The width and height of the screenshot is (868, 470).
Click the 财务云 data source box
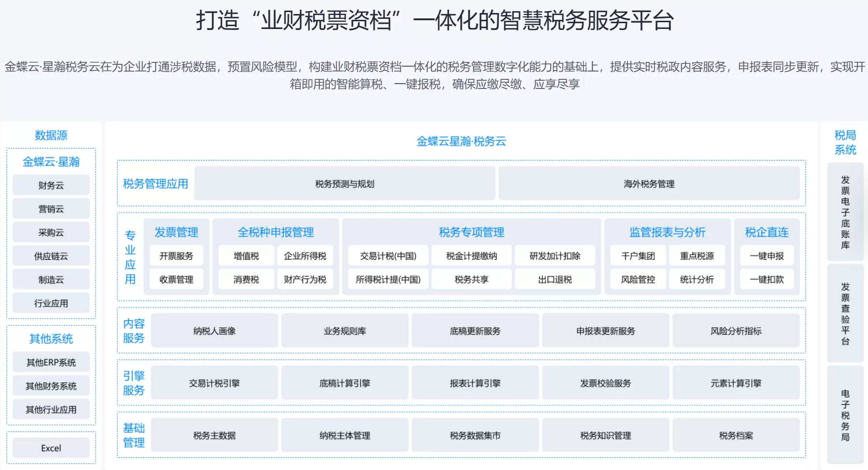(51, 185)
